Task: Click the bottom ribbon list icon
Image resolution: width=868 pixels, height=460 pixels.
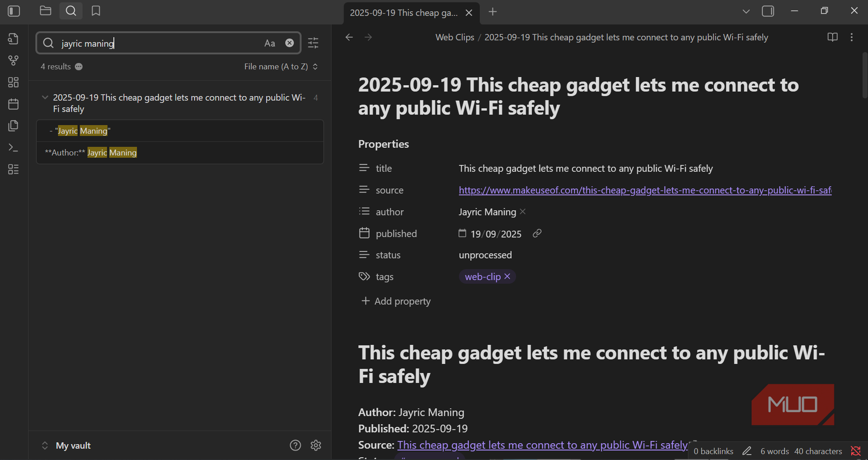Action: [14, 169]
